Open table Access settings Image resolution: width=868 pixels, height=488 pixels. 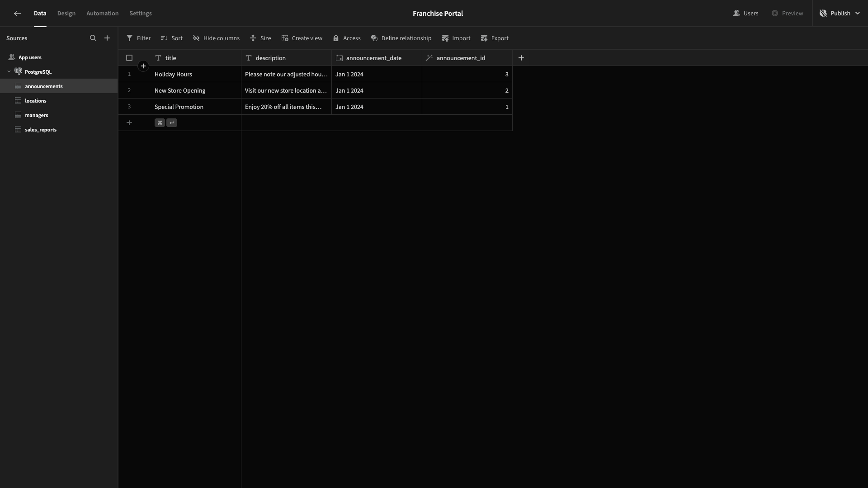[x=347, y=38]
